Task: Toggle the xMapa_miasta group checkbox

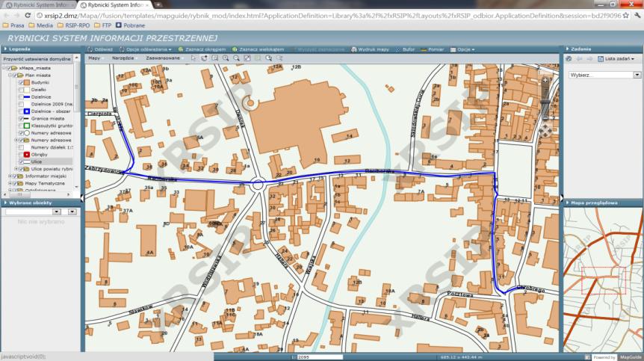Action: coord(10,68)
